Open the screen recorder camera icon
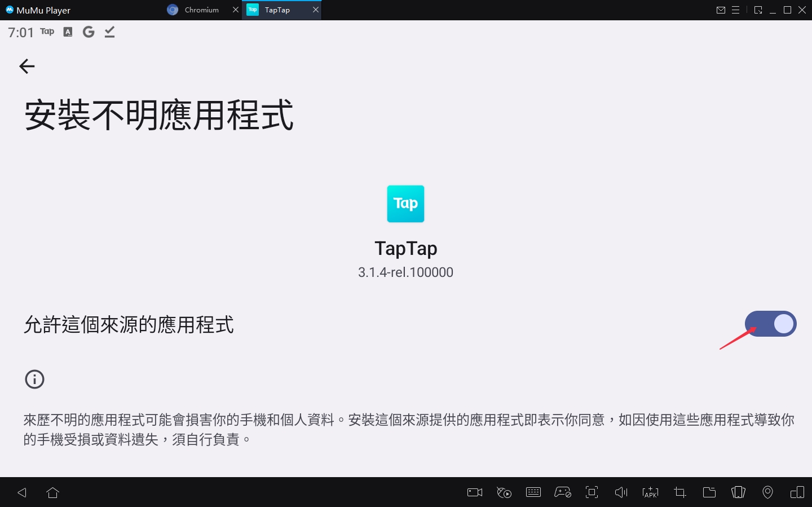812x507 pixels. pos(475,492)
